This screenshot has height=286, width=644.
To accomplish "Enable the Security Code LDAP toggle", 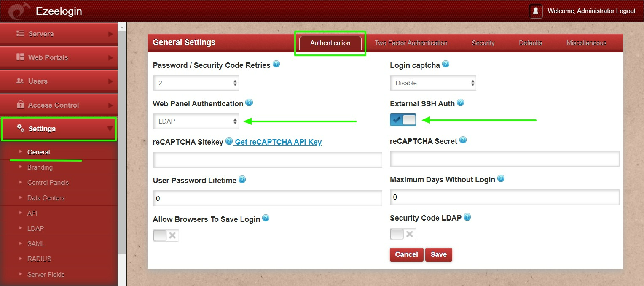I will click(403, 234).
